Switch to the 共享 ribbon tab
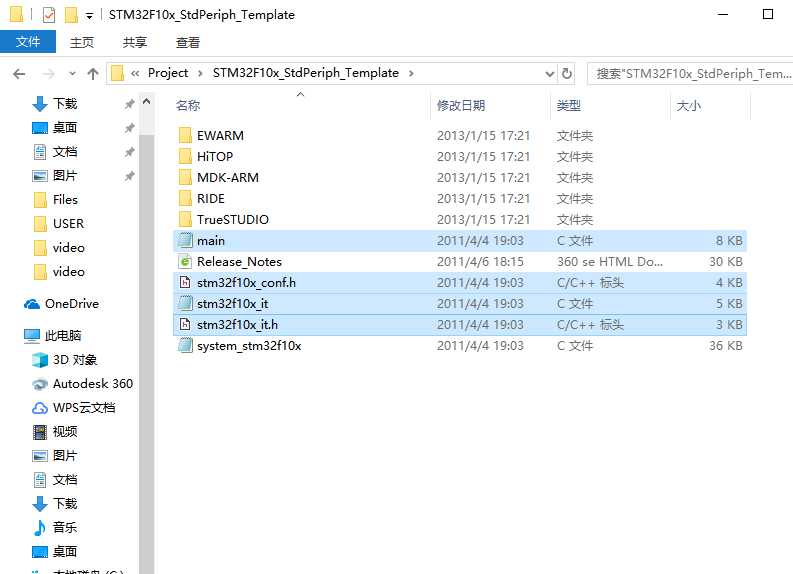This screenshot has height=574, width=793. pos(135,42)
